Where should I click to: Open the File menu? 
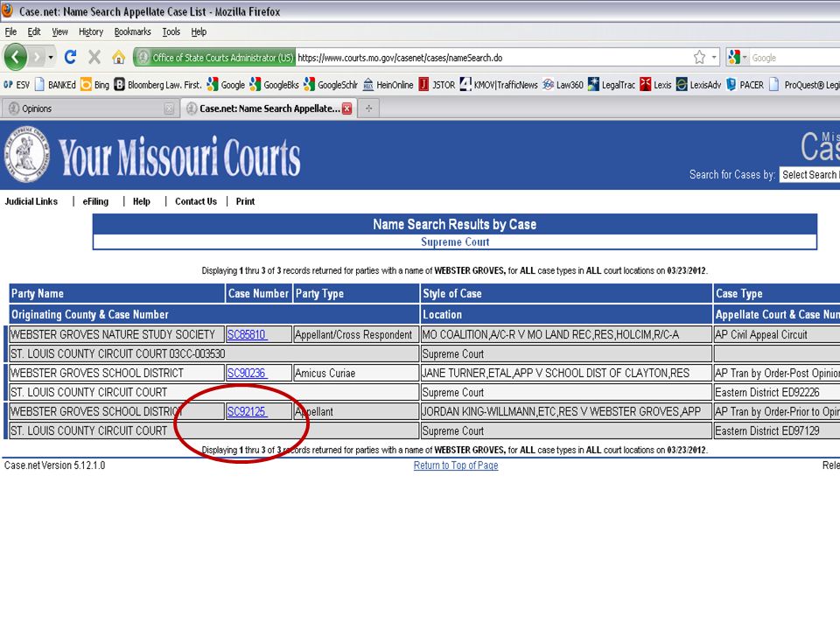(x=10, y=31)
